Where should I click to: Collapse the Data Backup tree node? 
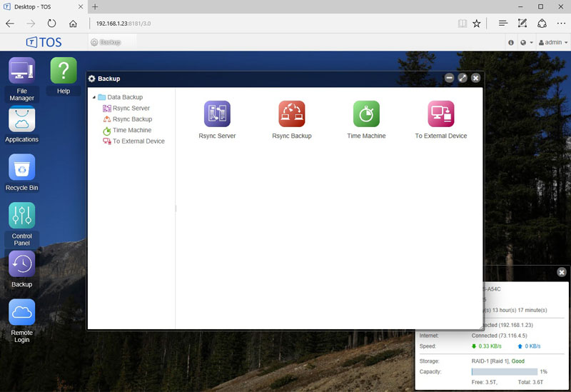pyautogui.click(x=94, y=98)
